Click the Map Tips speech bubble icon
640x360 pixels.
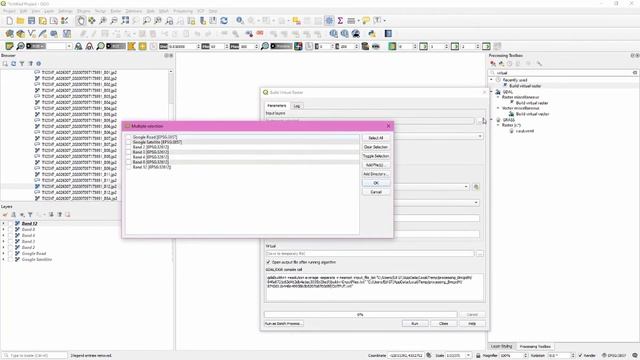coord(366,20)
